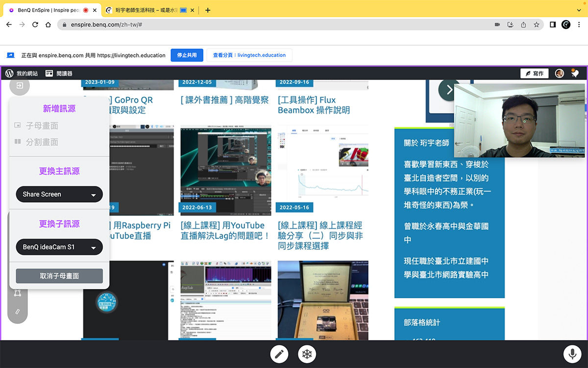The width and height of the screenshot is (588, 368).
Task: Click the carousel next arrow button
Action: pos(449,90)
